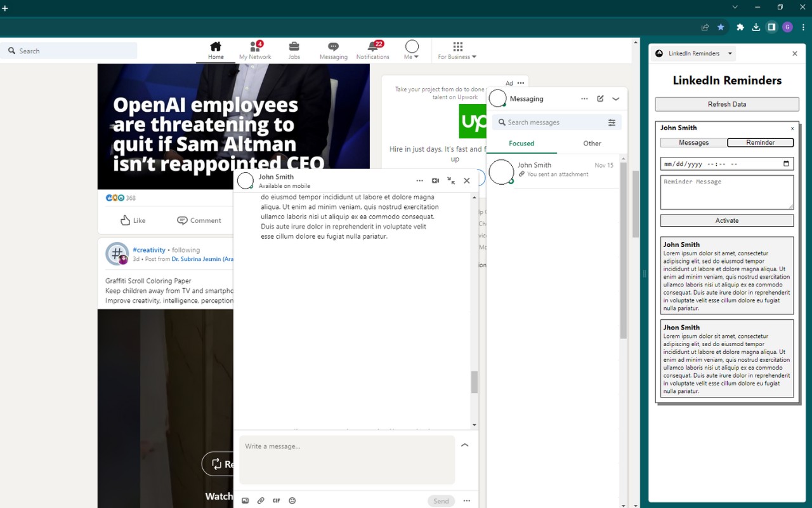Switch to the Reminder tab in extension
This screenshot has width=812, height=508.
(x=760, y=143)
